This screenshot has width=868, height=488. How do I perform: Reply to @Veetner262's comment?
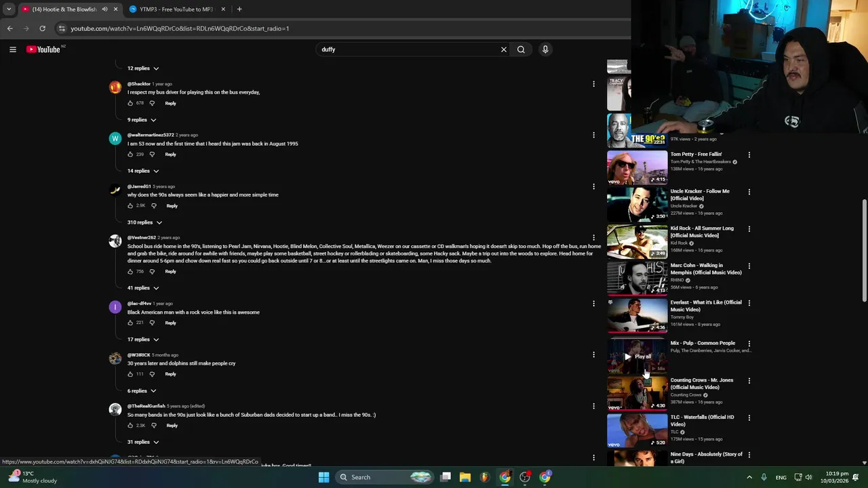pos(170,271)
